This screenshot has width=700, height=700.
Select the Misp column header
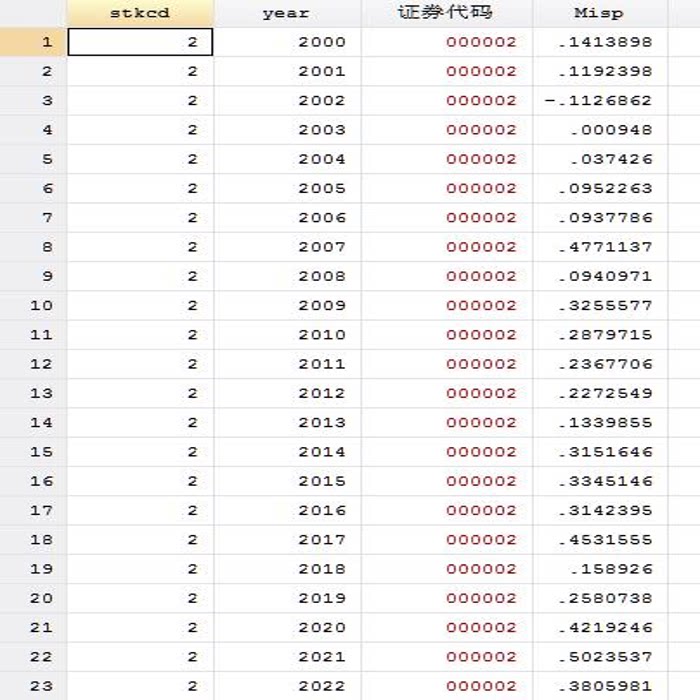599,13
